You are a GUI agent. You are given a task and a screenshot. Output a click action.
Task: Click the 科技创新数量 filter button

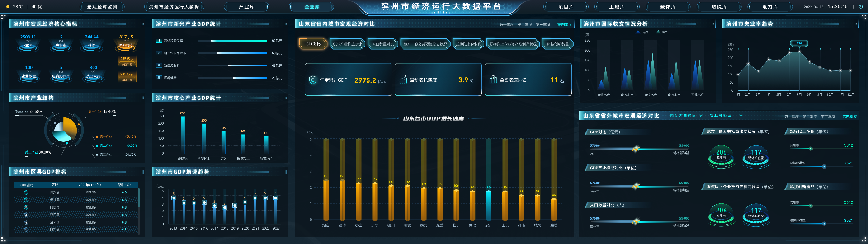[558, 44]
